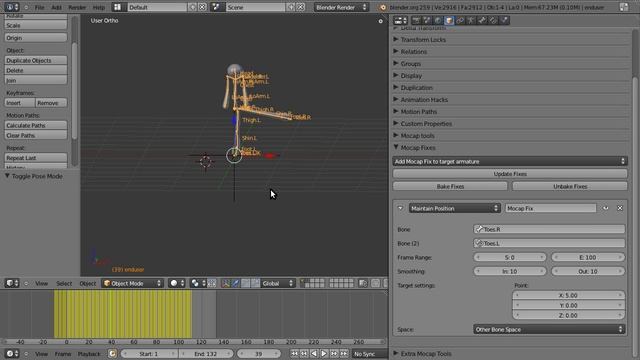Open the Scene properties tab icon
The image size is (640, 360).
[x=427, y=20]
